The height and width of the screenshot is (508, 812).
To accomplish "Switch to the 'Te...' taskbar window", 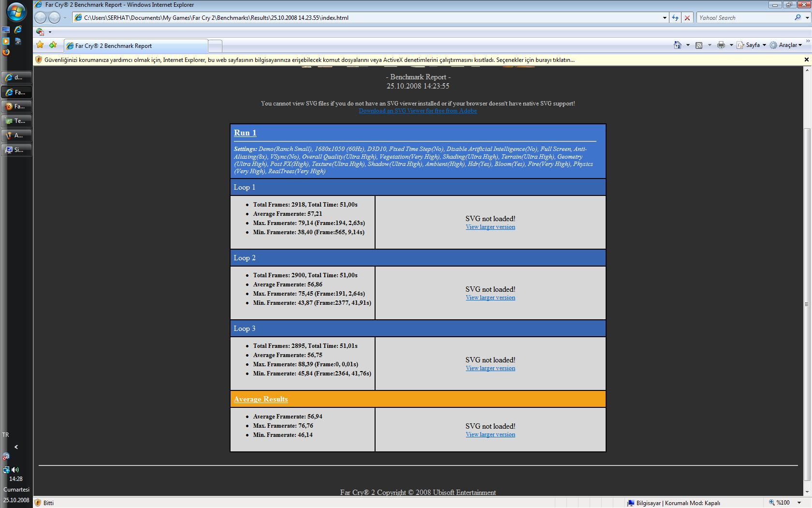I will [17, 121].
